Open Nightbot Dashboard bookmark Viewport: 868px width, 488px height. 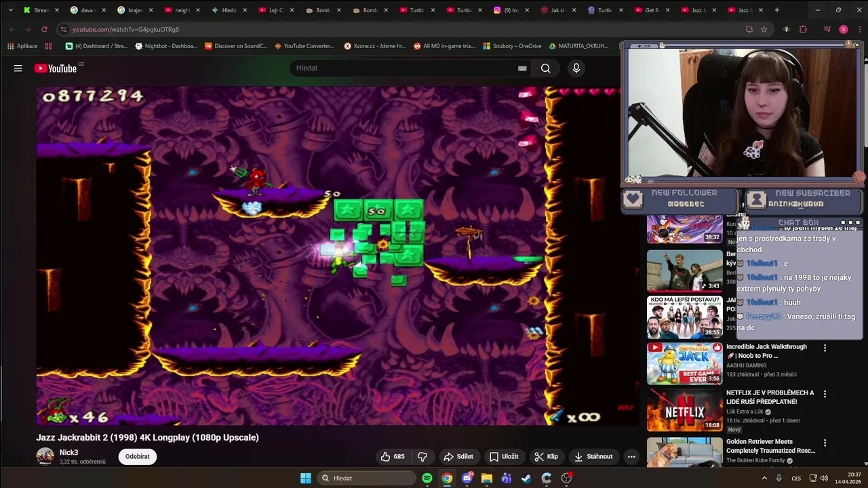166,46
